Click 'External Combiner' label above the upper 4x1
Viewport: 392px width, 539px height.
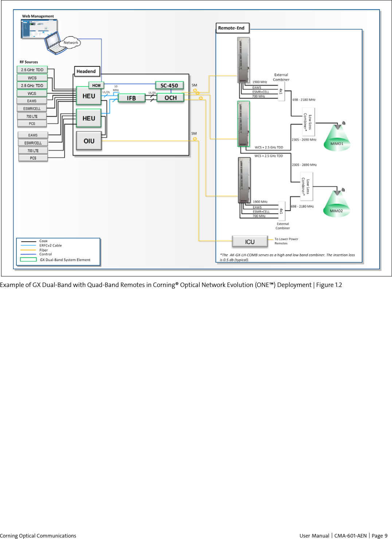point(281,77)
